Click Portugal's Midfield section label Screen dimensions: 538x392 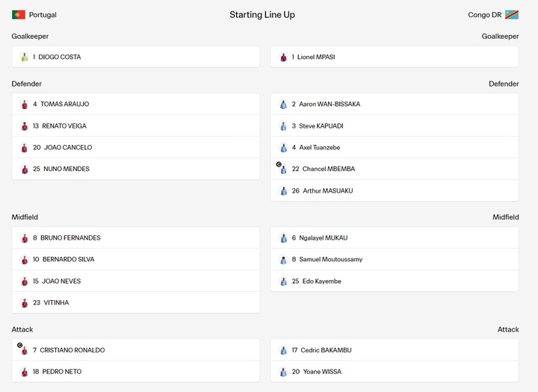pos(25,217)
